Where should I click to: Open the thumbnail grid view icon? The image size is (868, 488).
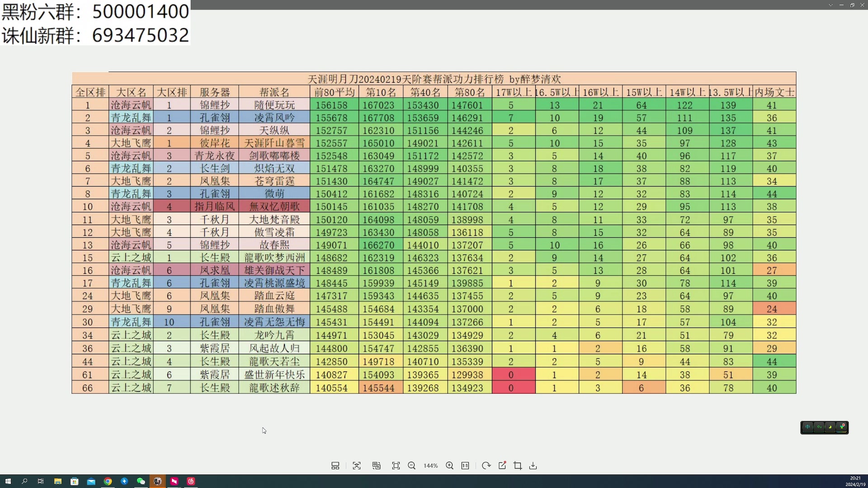point(335,466)
